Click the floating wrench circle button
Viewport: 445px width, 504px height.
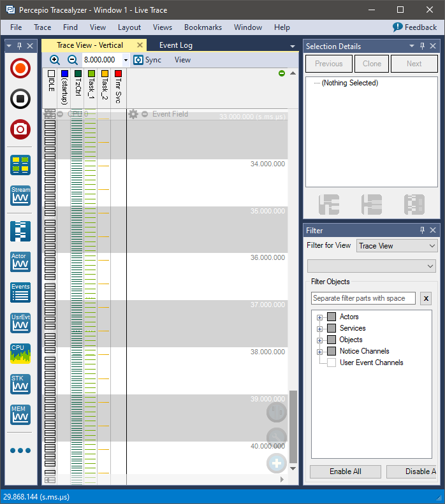pyautogui.click(x=277, y=437)
